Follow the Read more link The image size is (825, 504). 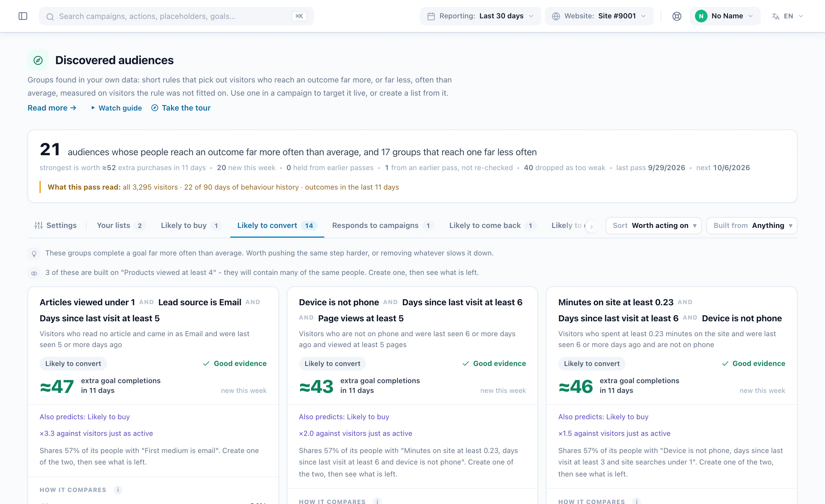click(52, 108)
